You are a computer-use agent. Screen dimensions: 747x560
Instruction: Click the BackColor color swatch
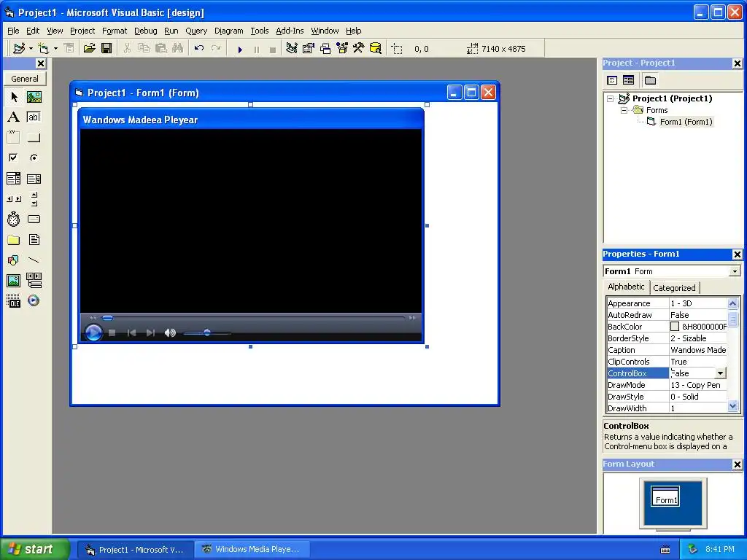675,327
